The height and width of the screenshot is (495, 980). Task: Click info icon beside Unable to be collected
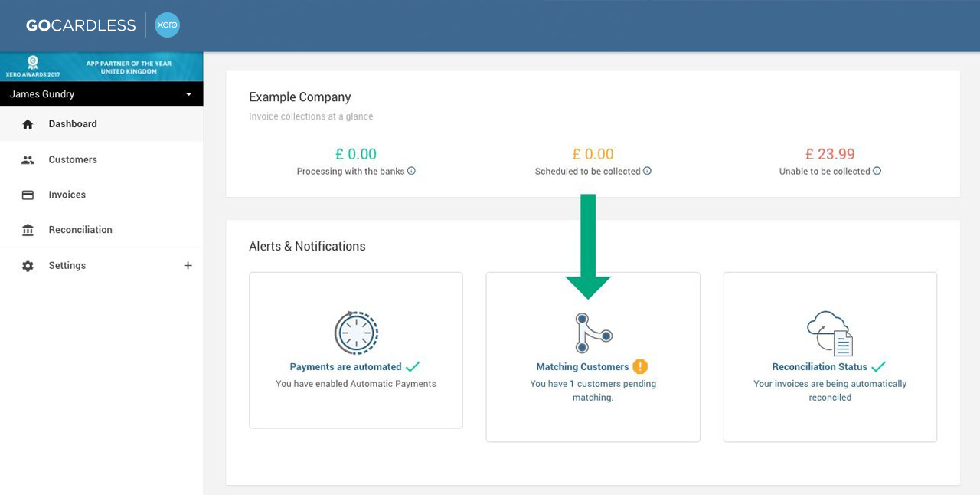pyautogui.click(x=877, y=171)
